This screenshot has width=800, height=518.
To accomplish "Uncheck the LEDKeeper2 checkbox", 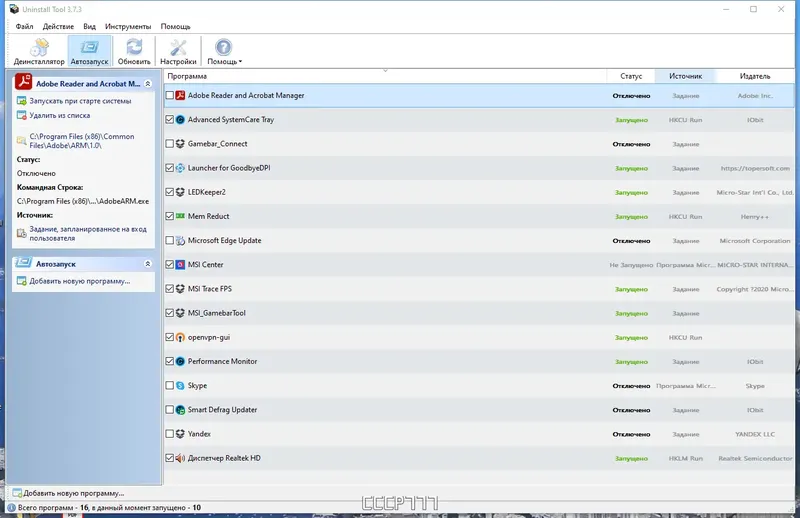I will [x=170, y=192].
